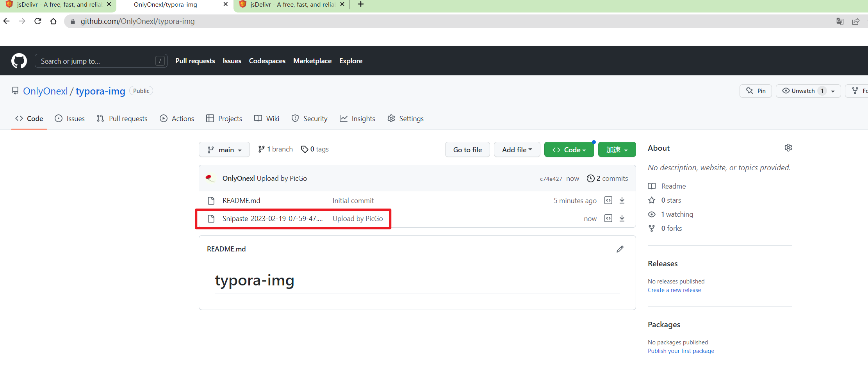The image size is (868, 376).
Task: Close the OnlyOnexl/typora-img browser tab
Action: (225, 4)
